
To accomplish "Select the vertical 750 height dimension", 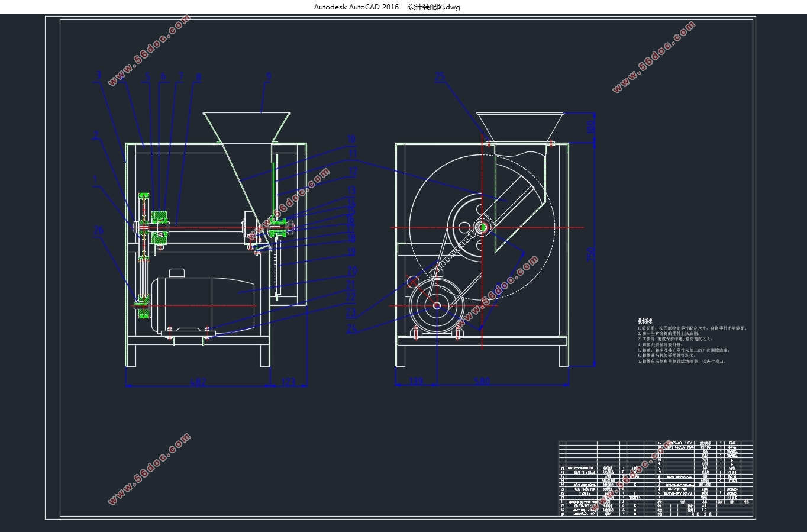I will (x=590, y=254).
